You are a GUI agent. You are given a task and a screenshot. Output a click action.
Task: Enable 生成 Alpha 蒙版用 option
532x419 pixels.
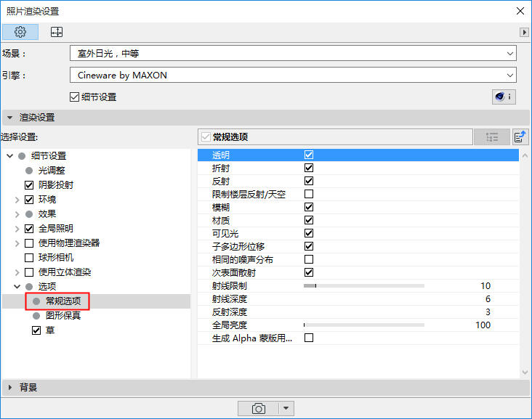point(309,338)
